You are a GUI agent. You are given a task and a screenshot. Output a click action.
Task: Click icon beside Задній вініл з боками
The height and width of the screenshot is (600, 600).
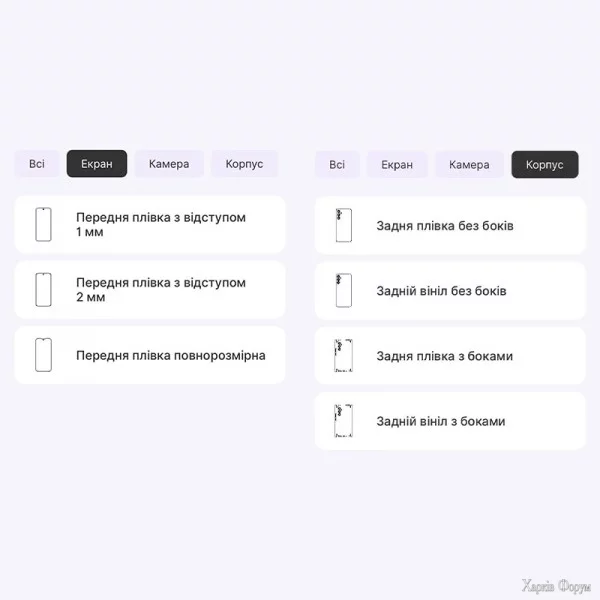click(x=343, y=421)
